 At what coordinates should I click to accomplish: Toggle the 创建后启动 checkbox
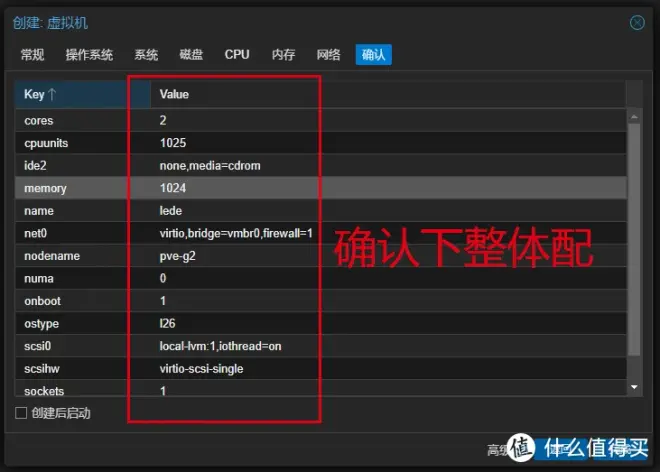[21, 413]
